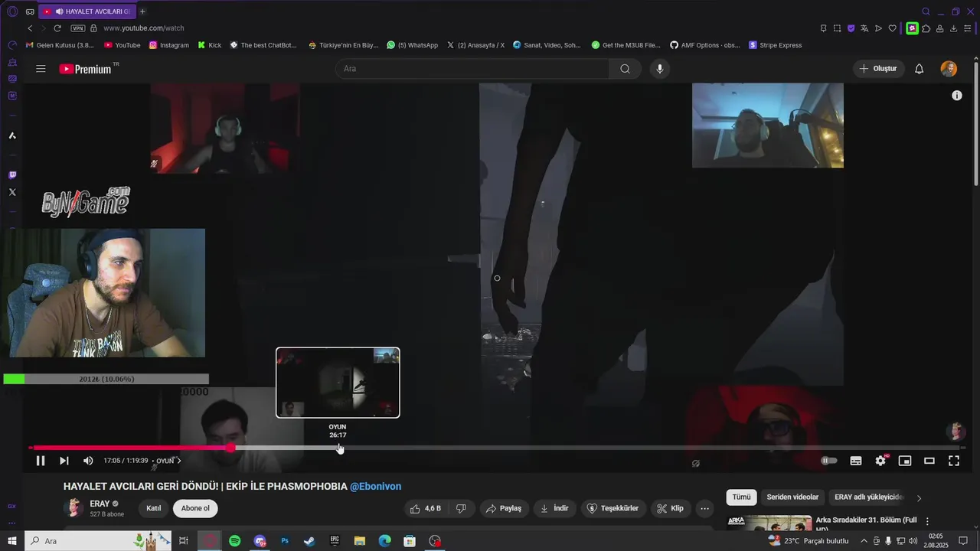Open the WhatsApp bookmark
Image resolution: width=980 pixels, height=551 pixels.
coord(413,45)
